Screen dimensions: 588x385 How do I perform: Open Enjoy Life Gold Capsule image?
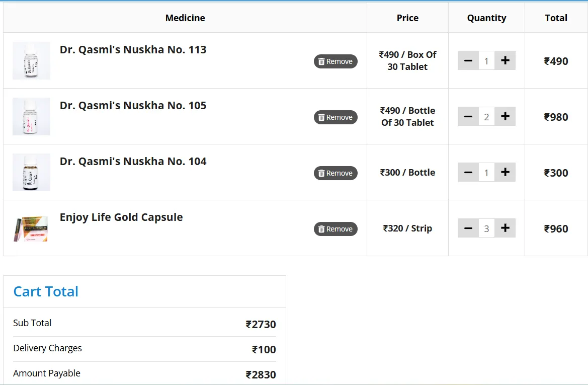[x=31, y=228]
